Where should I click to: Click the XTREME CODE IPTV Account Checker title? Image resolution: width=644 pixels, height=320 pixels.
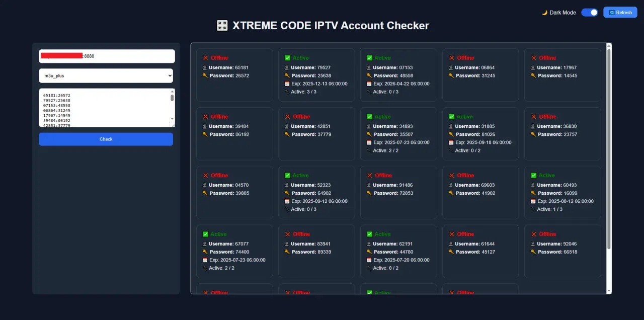[331, 26]
